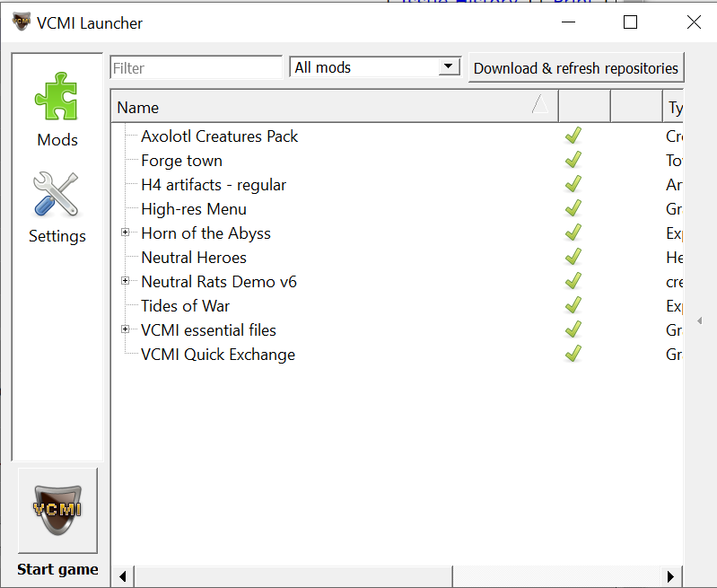The width and height of the screenshot is (717, 588).
Task: Click the VCMI shield Start game icon
Action: point(57,510)
